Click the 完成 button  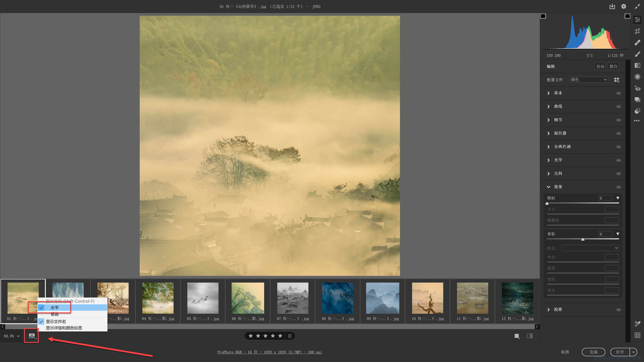click(x=593, y=352)
